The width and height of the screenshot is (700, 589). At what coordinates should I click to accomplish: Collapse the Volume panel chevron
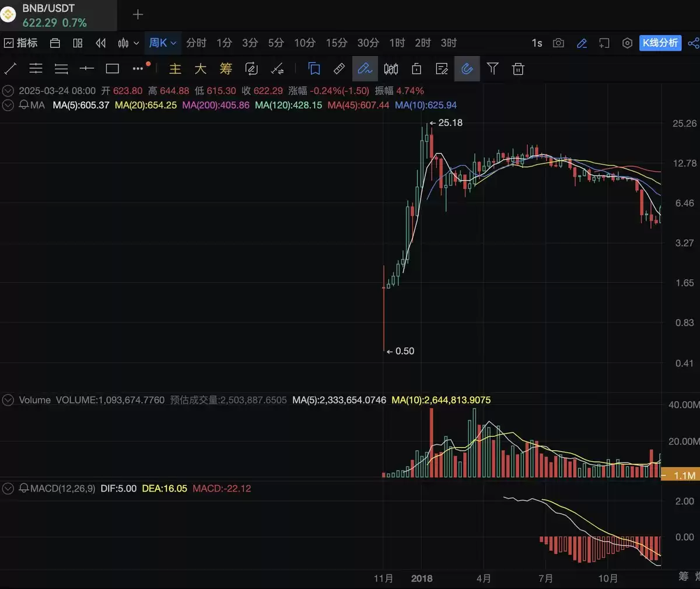pyautogui.click(x=8, y=400)
